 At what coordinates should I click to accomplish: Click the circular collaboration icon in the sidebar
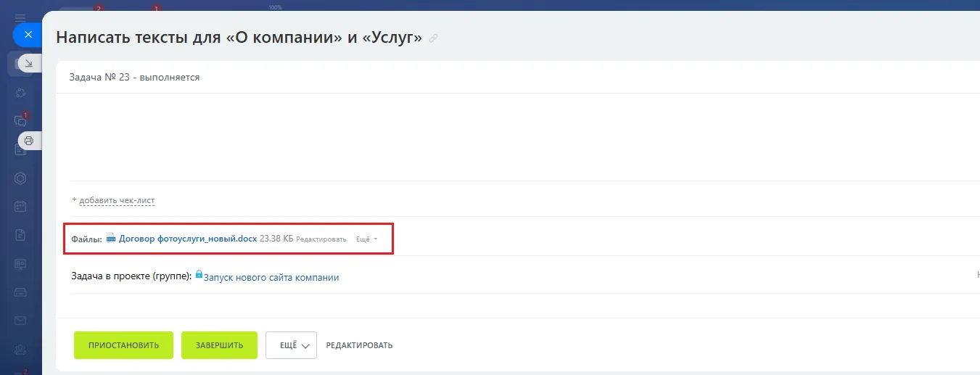point(20,92)
